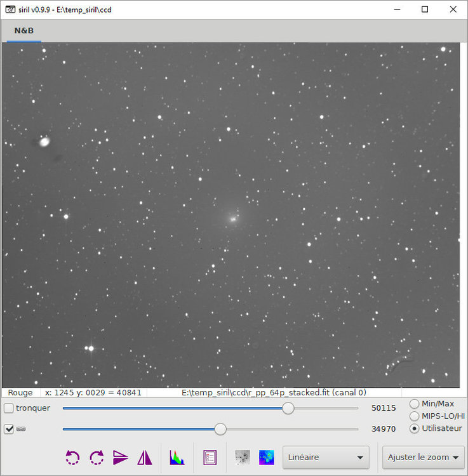Click the chain link icon
This screenshot has height=476, width=468.
21,429
